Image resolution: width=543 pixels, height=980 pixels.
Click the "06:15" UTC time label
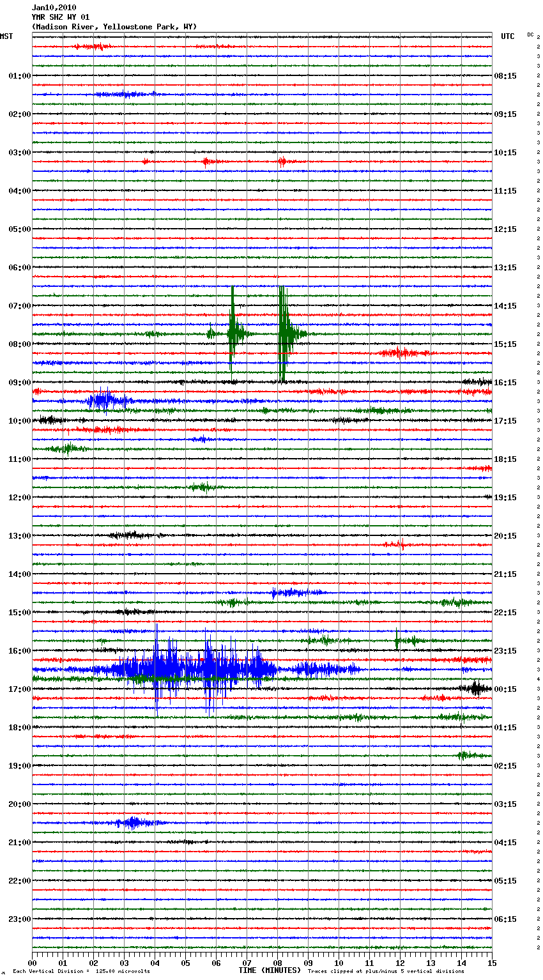(505, 919)
